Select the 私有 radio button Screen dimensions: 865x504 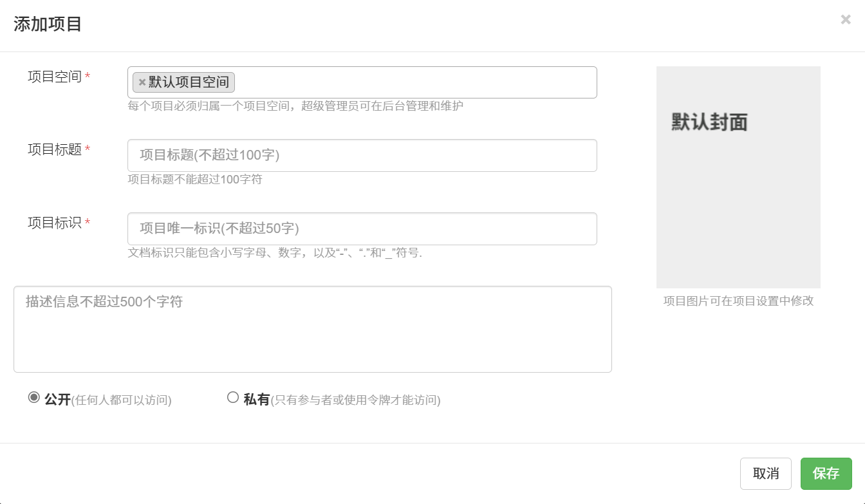pyautogui.click(x=233, y=398)
